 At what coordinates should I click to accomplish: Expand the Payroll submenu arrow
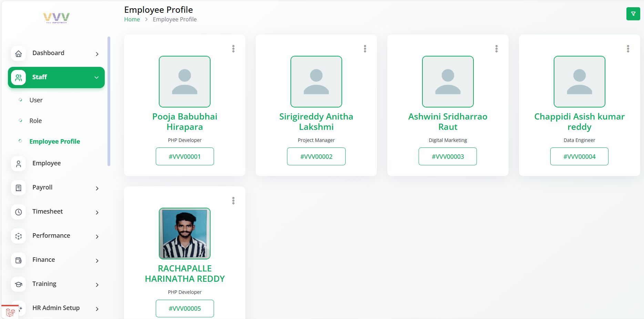(x=97, y=188)
